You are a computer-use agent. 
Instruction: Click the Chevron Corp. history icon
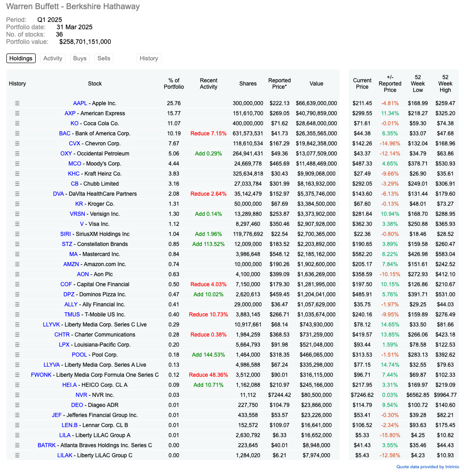click(17, 143)
